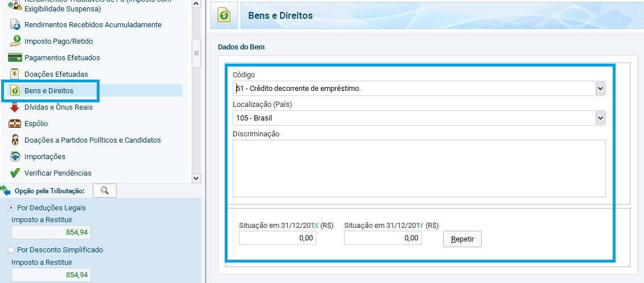This screenshot has height=283, width=644.
Task: Click the Importações icon
Action: [x=15, y=156]
